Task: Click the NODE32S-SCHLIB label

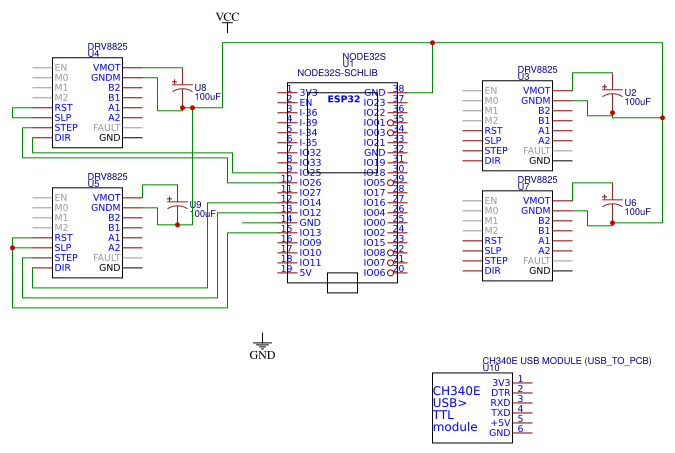Action: (337, 73)
